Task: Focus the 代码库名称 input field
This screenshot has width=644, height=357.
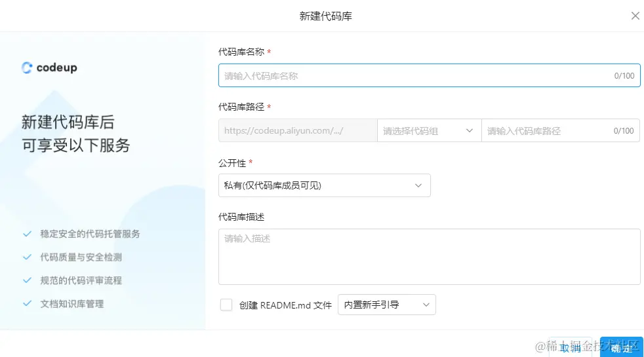Action: pyautogui.click(x=429, y=75)
